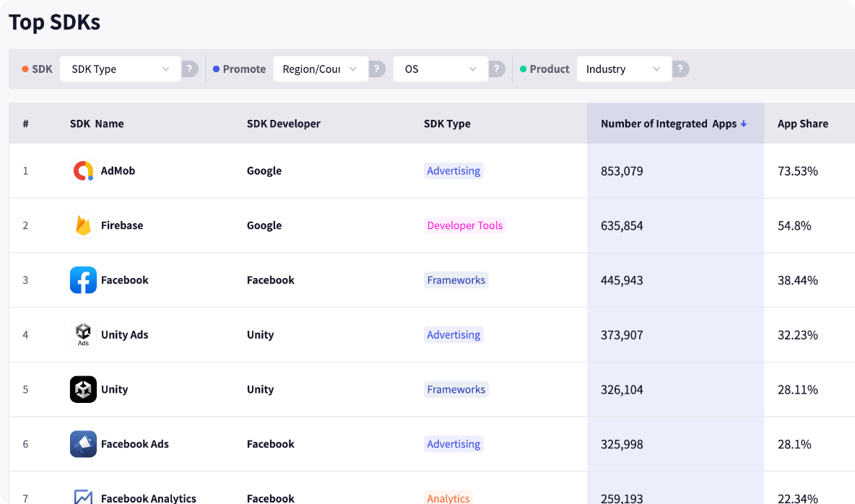Open help icon beside Industry filter
This screenshot has width=855, height=504.
(680, 69)
